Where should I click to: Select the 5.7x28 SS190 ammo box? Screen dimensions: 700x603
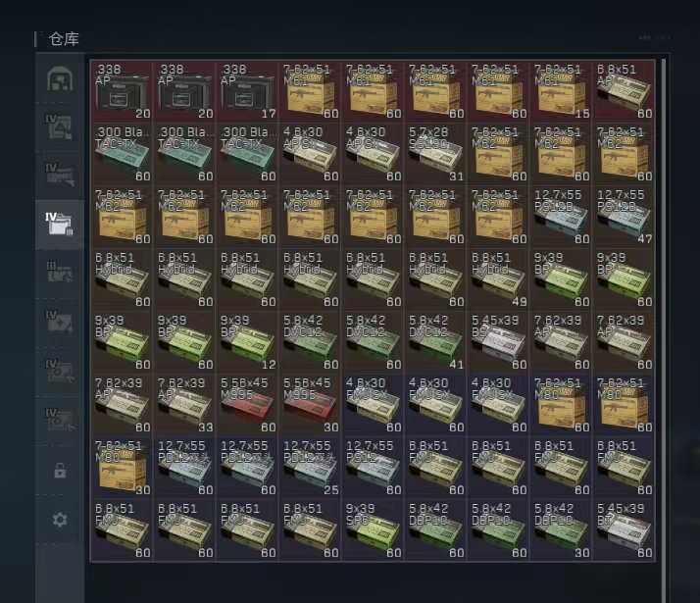pyautogui.click(x=435, y=153)
